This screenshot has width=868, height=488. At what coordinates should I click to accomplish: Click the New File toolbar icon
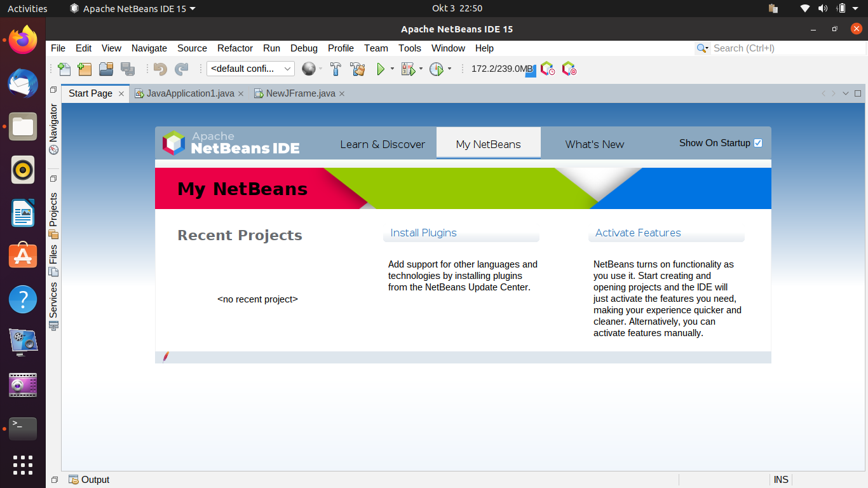64,69
